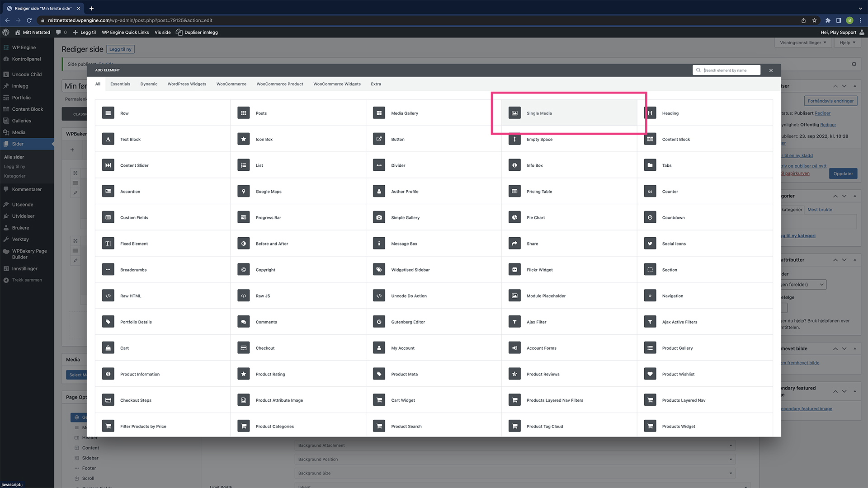Add the Gutenberg Editor element icon
This screenshot has height=488, width=868.
click(379, 322)
